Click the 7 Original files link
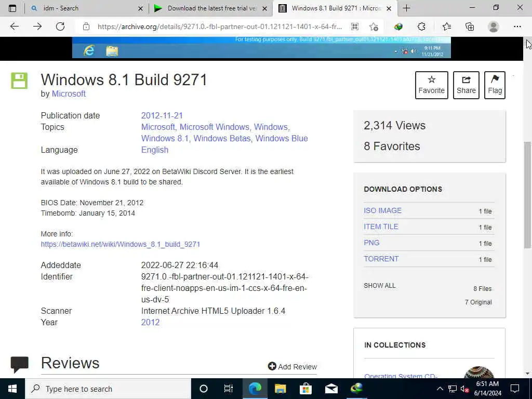532x399 pixels. coord(478,302)
